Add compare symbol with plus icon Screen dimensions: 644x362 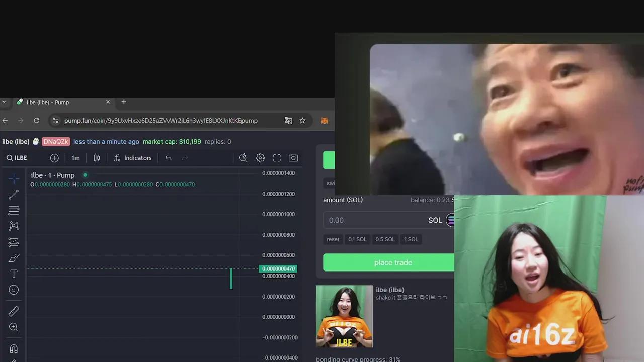click(x=54, y=158)
